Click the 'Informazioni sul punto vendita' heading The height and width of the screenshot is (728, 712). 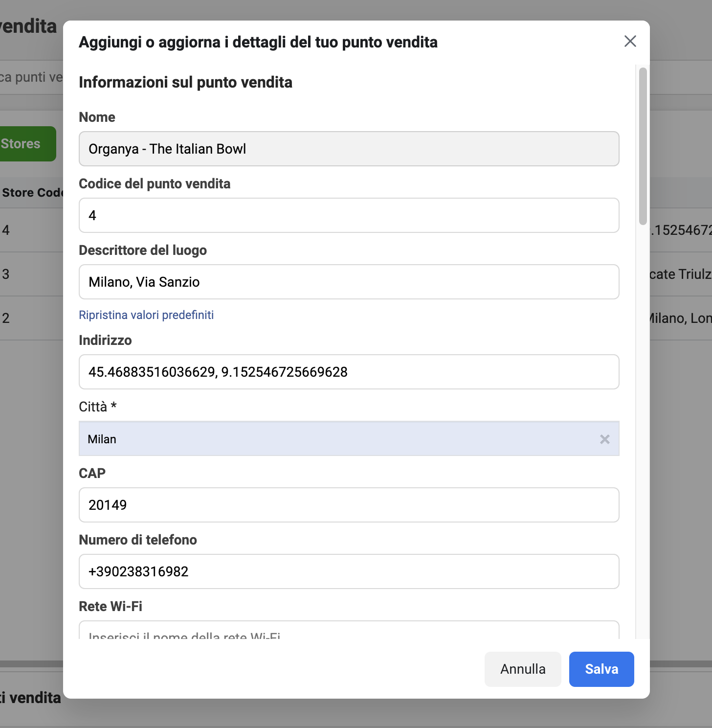(186, 82)
